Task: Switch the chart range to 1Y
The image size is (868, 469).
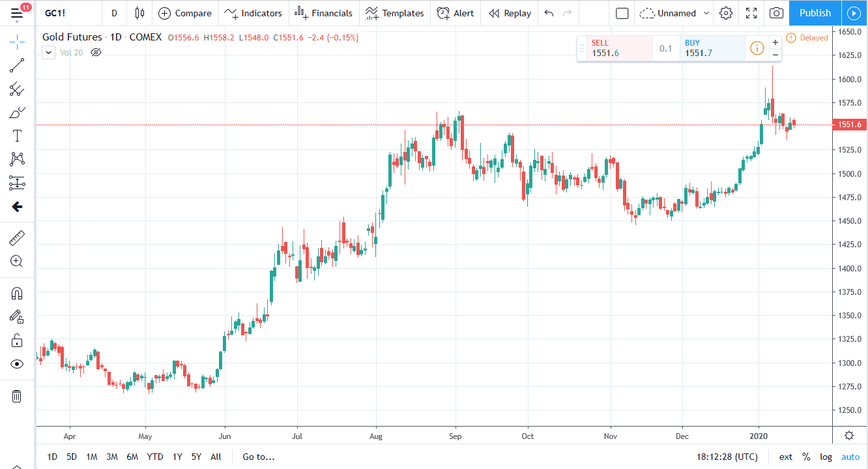Action: pyautogui.click(x=177, y=457)
